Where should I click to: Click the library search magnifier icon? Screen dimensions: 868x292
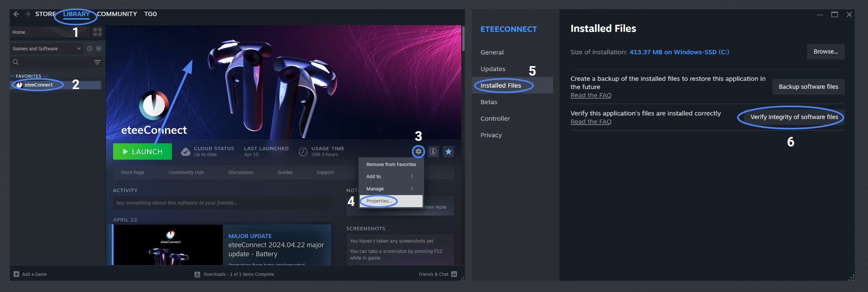point(16,62)
